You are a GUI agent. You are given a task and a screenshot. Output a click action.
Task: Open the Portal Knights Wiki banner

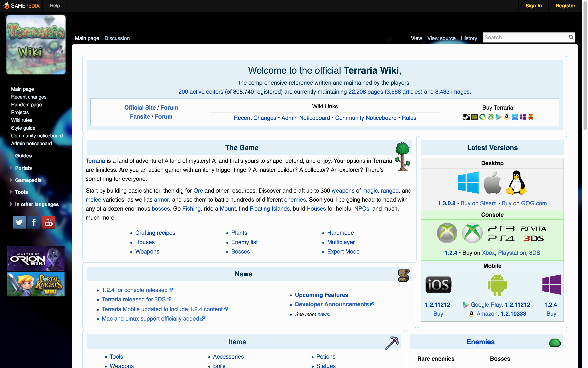coord(36,284)
